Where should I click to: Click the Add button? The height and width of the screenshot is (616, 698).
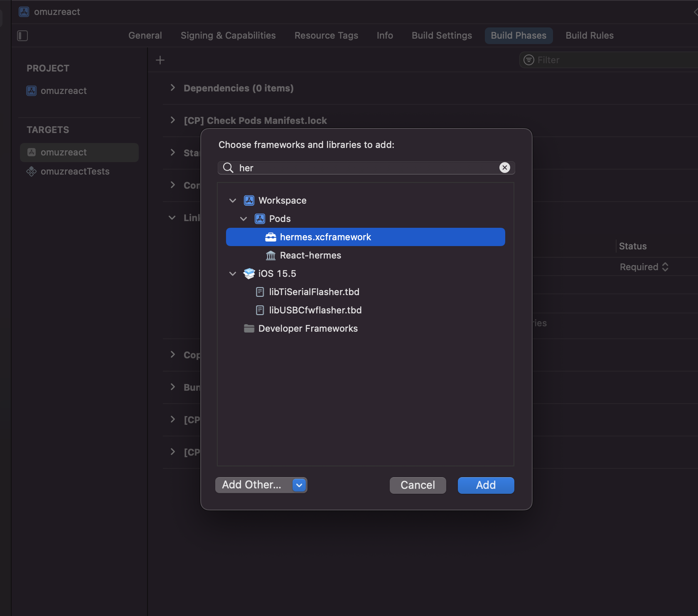(x=486, y=485)
